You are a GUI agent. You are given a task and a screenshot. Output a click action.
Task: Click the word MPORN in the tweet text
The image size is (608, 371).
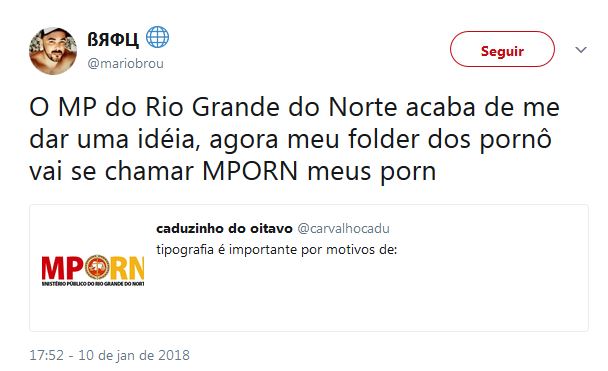(x=250, y=171)
